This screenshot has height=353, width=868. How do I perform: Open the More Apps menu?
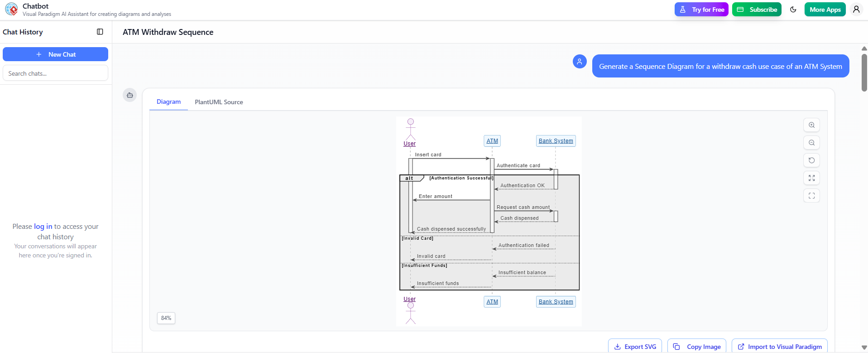pos(825,10)
